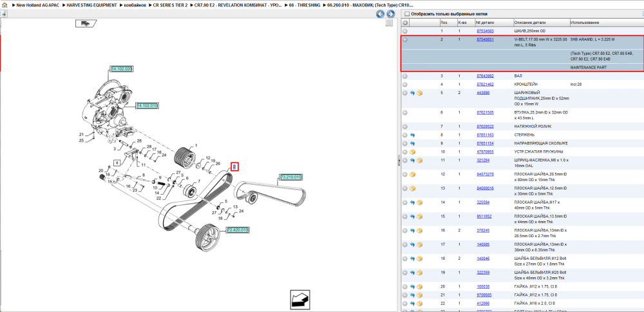
Task: Click diagram reference label 73.210.010
Action: [291, 177]
